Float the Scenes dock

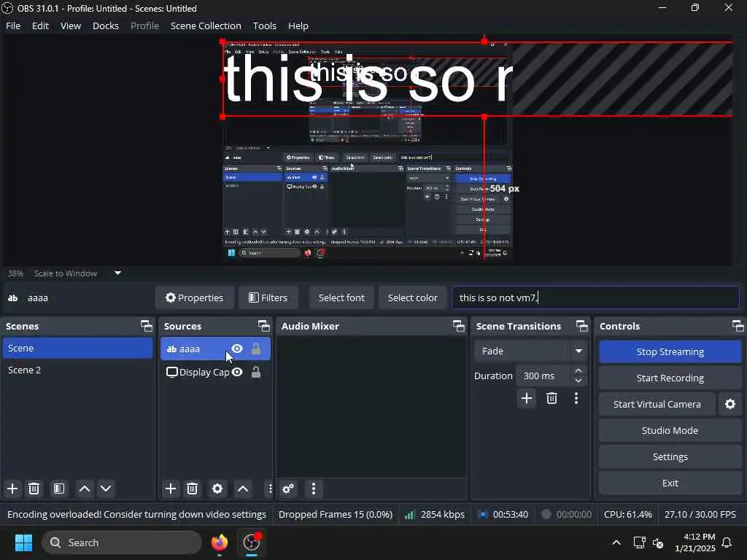[x=146, y=326]
